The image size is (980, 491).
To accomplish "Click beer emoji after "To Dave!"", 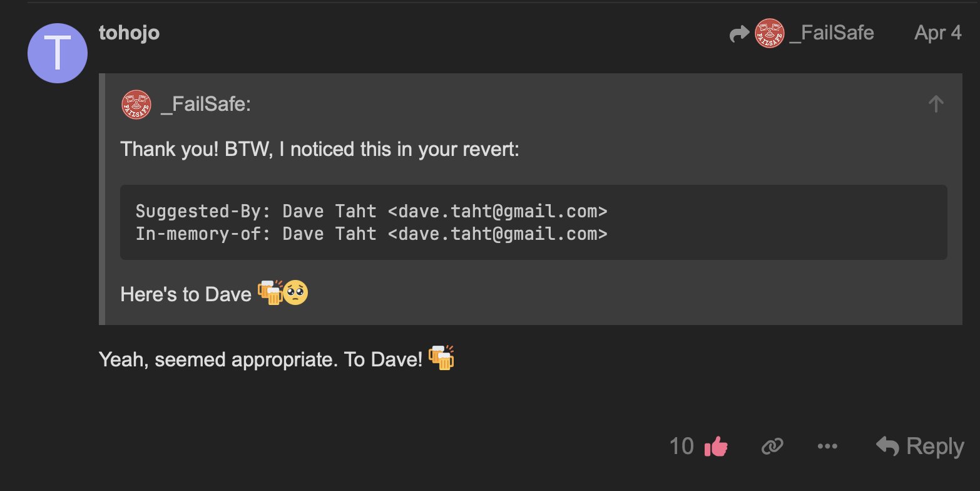I will [441, 359].
